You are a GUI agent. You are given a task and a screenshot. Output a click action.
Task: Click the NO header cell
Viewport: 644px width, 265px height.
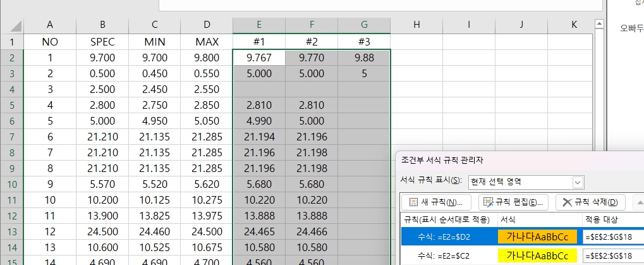[50, 42]
